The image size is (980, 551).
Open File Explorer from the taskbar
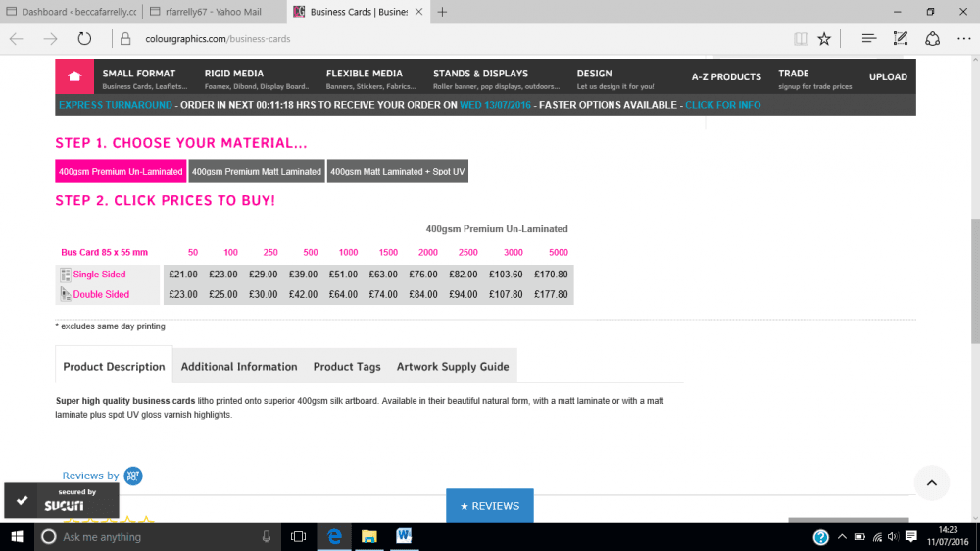coord(368,536)
